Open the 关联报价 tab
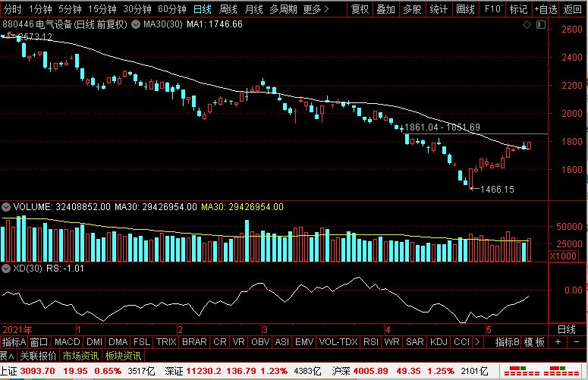 tap(38, 356)
